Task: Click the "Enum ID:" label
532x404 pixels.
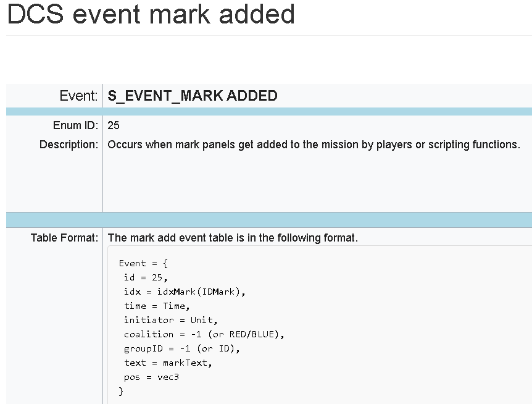Action: pos(75,125)
